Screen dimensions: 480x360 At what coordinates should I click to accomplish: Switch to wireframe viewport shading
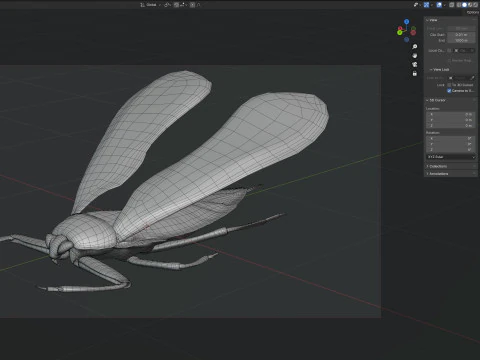pyautogui.click(x=459, y=5)
